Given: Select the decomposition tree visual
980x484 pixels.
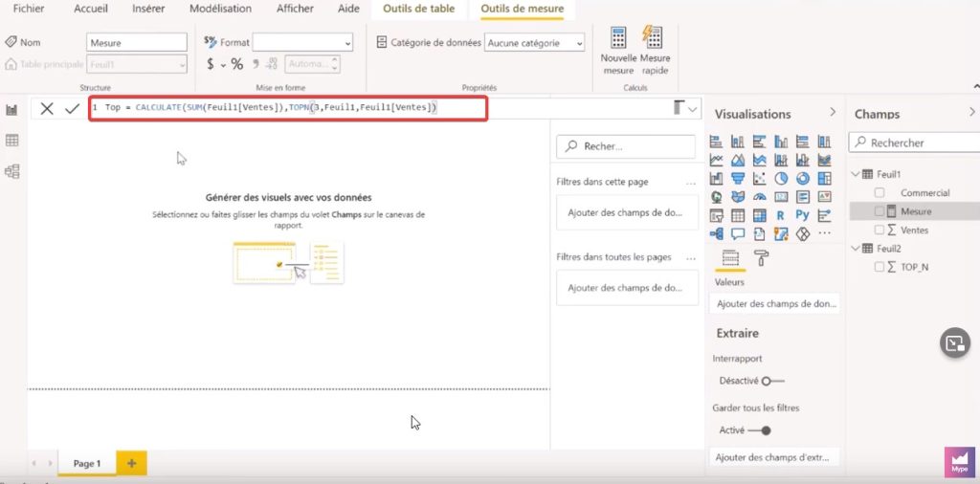Looking at the screenshot, I should point(716,234).
